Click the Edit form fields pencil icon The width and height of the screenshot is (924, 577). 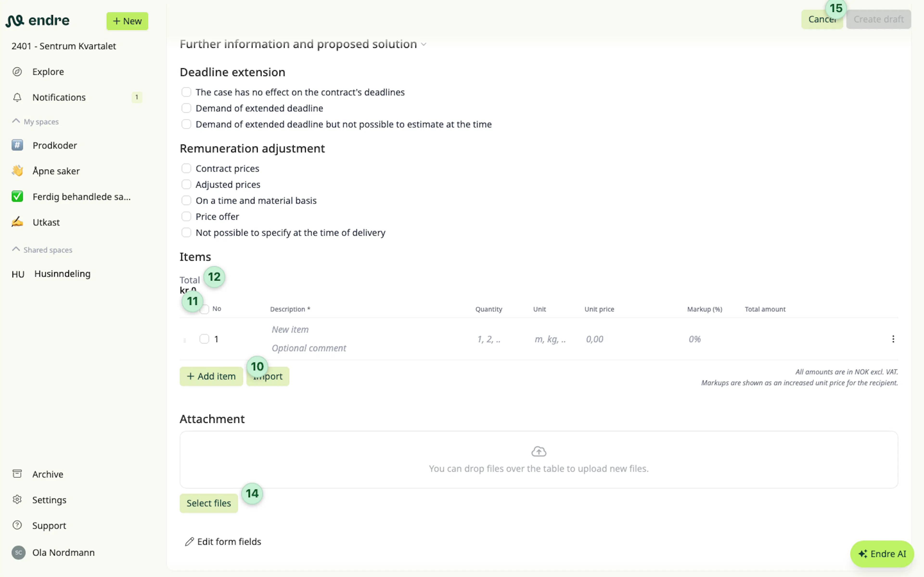pyautogui.click(x=189, y=541)
